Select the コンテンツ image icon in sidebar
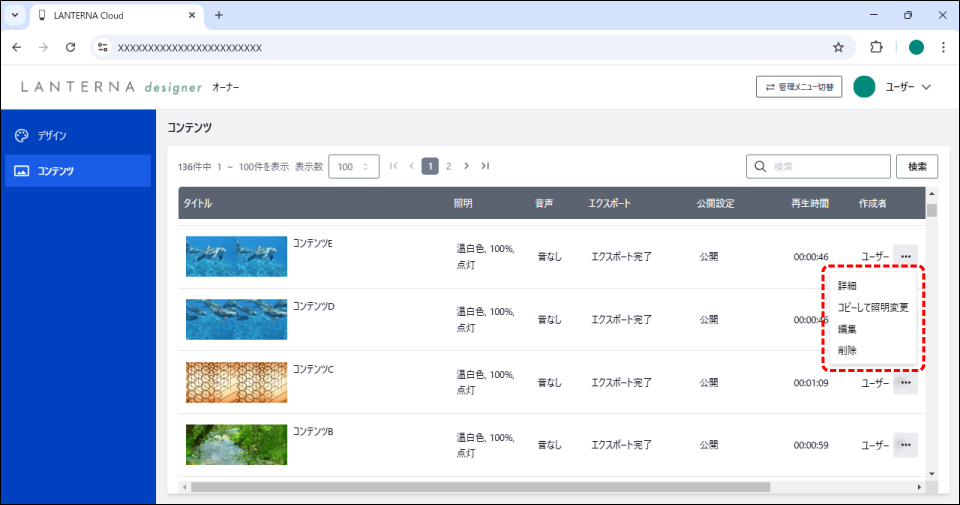 pyautogui.click(x=22, y=171)
